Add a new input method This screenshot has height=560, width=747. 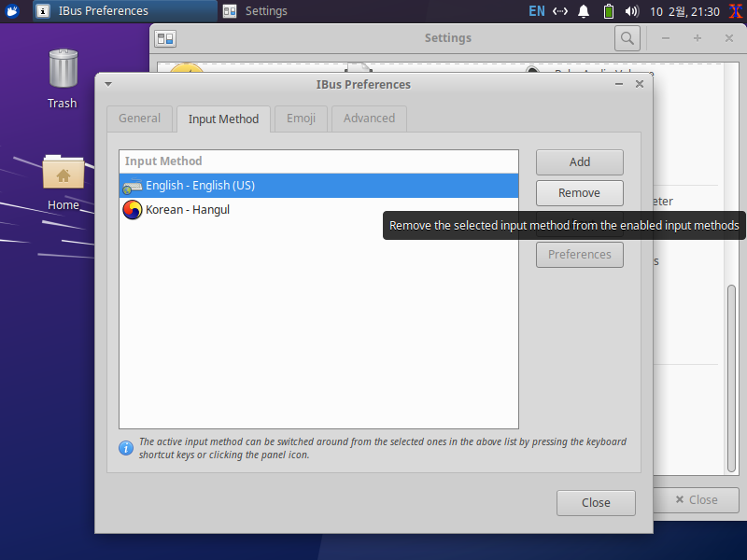click(x=579, y=162)
